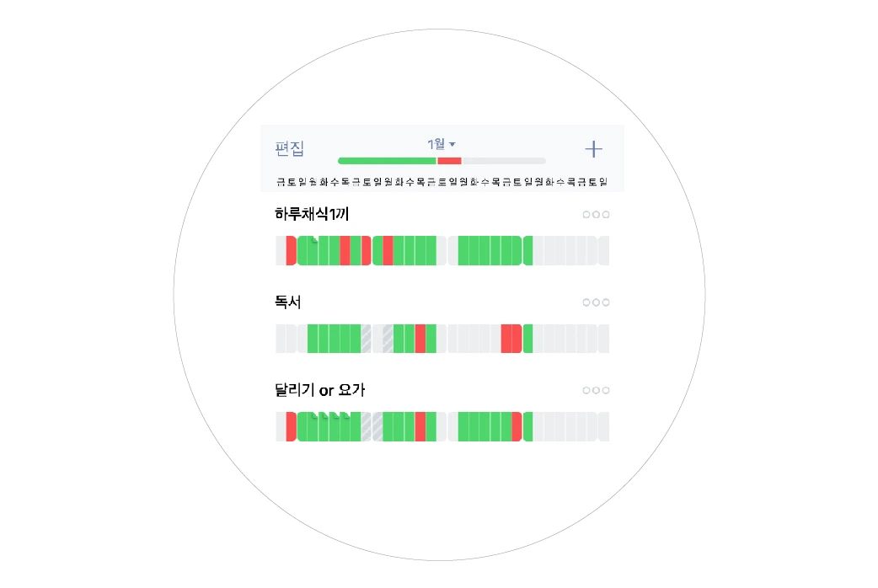878x588 pixels.
Task: Click the last gray cell in 달리기 or 요가 row
Action: point(603,426)
